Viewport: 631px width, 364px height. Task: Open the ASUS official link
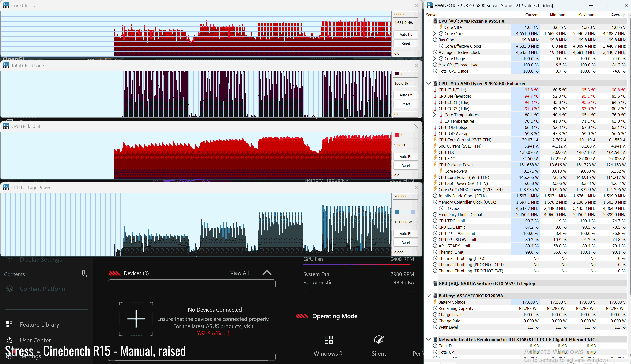pyautogui.click(x=213, y=333)
